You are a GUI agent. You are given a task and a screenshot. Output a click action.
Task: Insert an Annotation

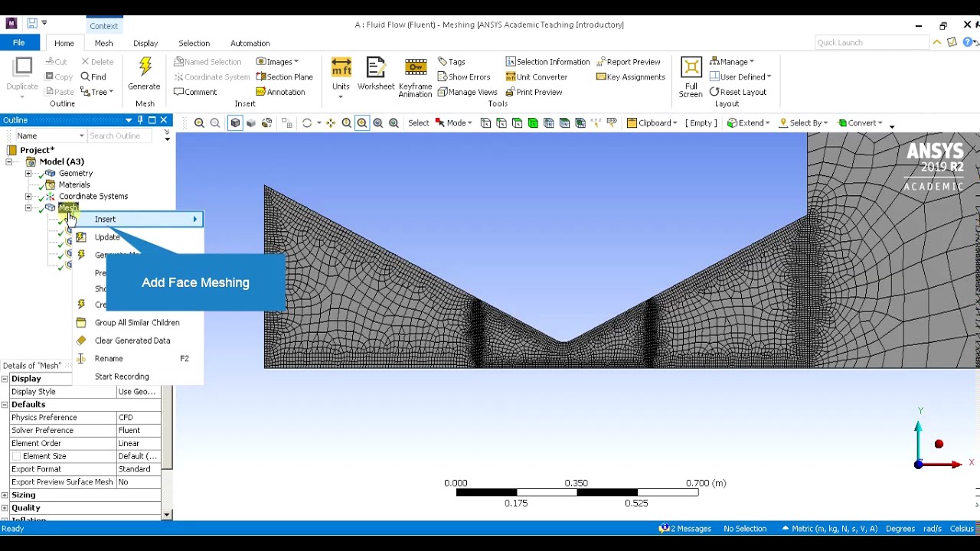pyautogui.click(x=280, y=92)
